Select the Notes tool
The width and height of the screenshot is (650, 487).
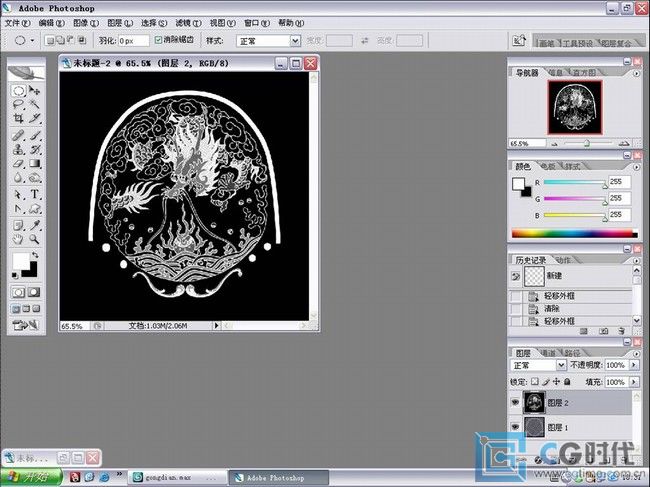[x=18, y=225]
